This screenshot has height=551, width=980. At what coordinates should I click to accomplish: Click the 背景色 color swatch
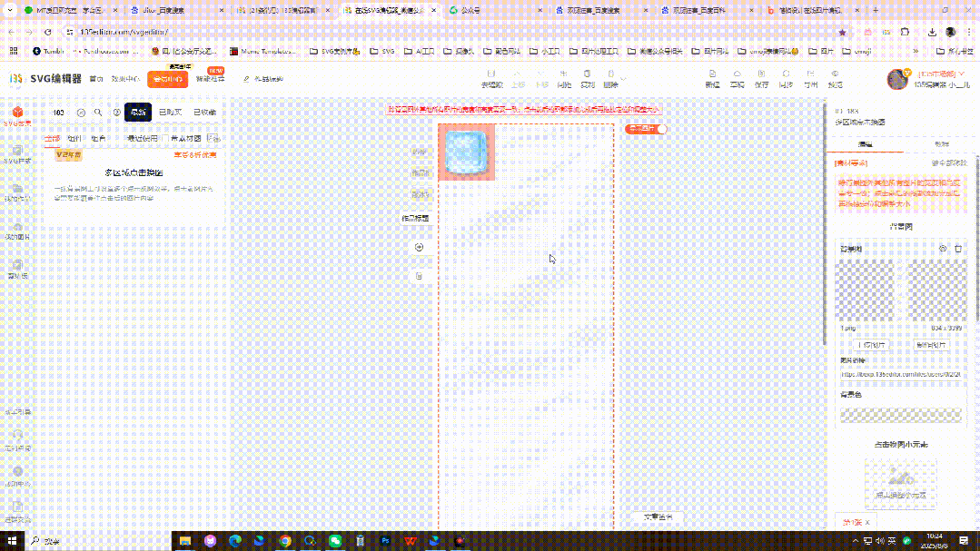[901, 415]
